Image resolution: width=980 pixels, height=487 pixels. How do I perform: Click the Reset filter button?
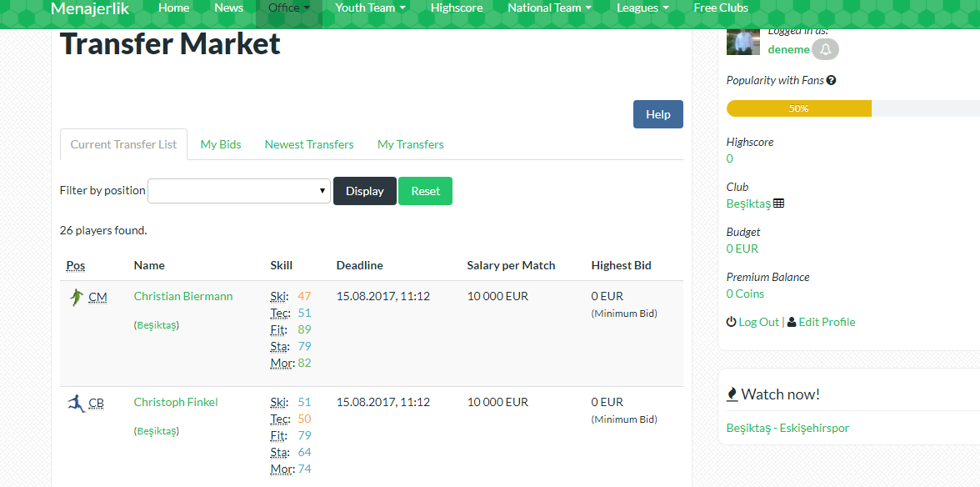click(425, 191)
